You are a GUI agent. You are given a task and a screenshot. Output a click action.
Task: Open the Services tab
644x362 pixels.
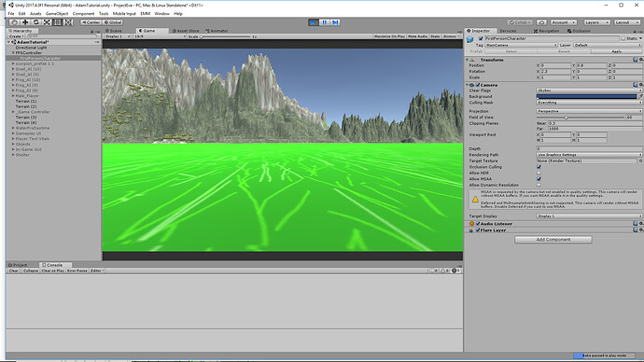508,31
